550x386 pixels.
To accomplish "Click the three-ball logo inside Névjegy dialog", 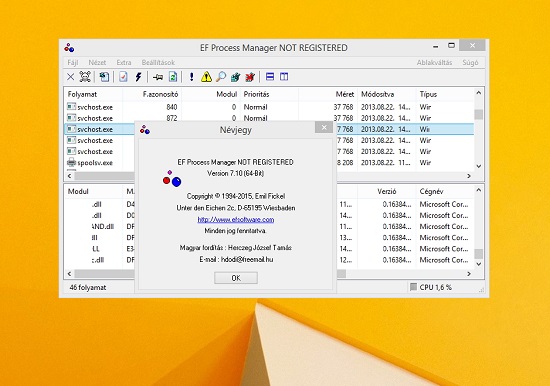I will [172, 179].
